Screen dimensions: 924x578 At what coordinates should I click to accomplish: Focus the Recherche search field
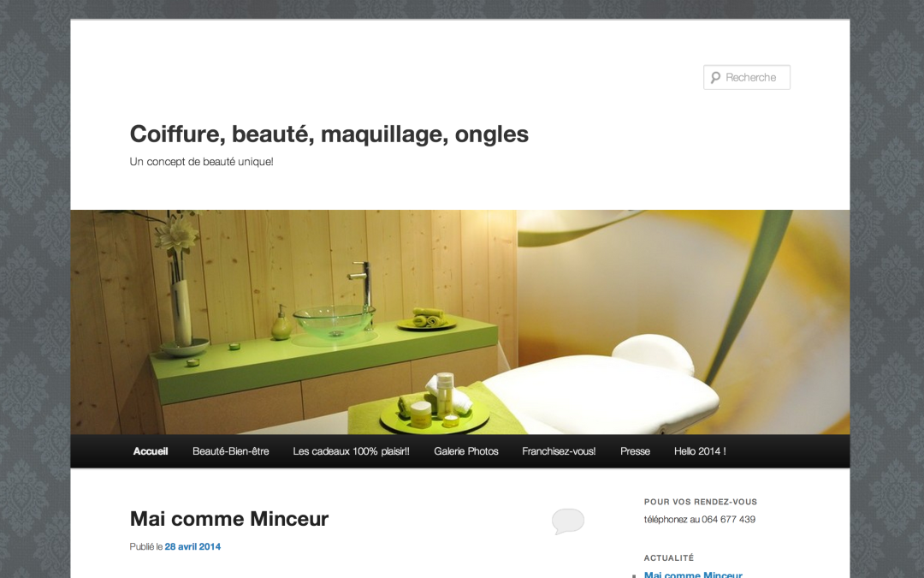[x=747, y=77]
